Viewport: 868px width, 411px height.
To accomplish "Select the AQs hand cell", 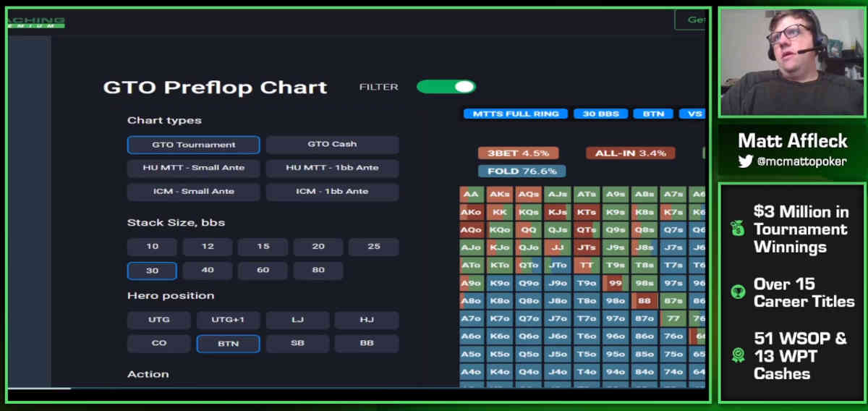I will 528,195.
